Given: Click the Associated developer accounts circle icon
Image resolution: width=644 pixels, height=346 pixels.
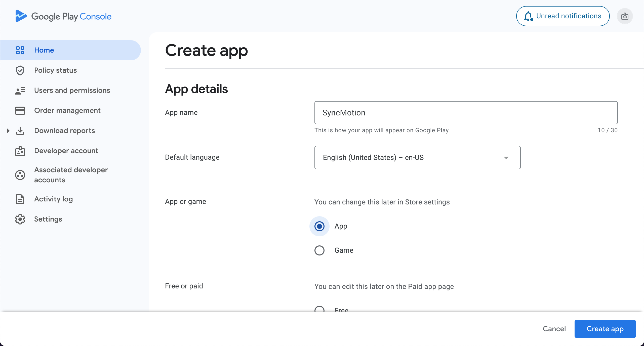Looking at the screenshot, I should point(20,175).
